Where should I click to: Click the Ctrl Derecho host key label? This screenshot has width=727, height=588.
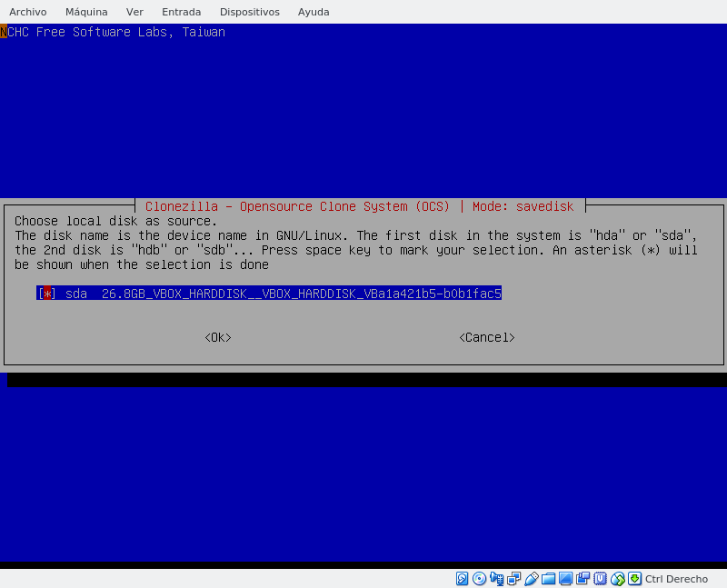[676, 579]
